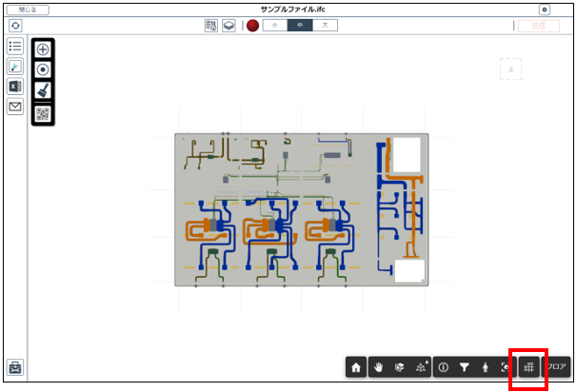Click the grid display icon
The width and height of the screenshot is (576, 392).
pos(528,366)
